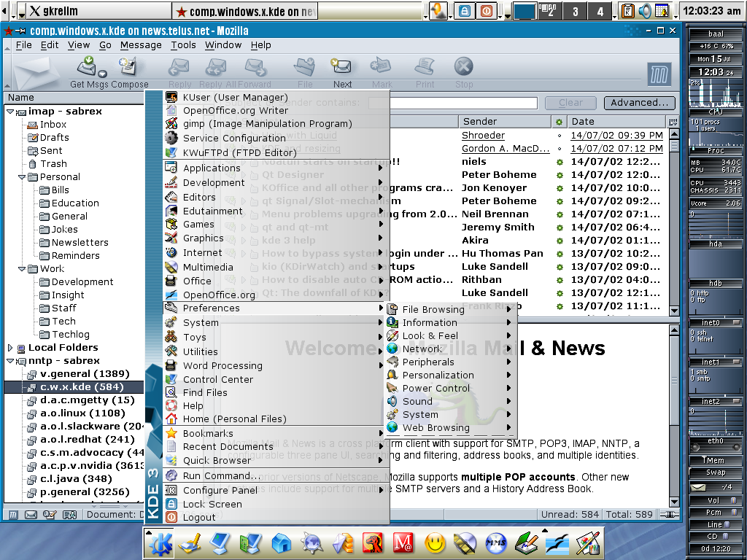Image resolution: width=747 pixels, height=560 pixels.
Task: Click the Mozilla throbber logo
Action: (x=659, y=75)
